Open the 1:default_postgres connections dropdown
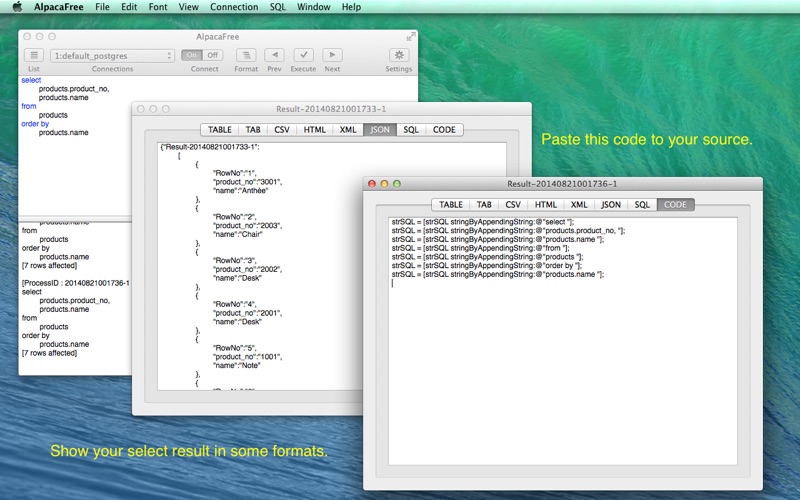 (x=112, y=56)
